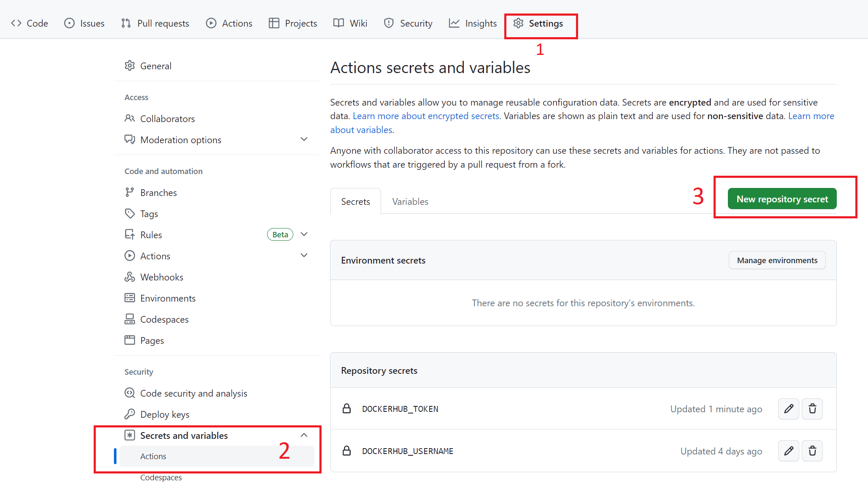Open the Code tab icon
This screenshot has width=868, height=487.
[x=17, y=23]
